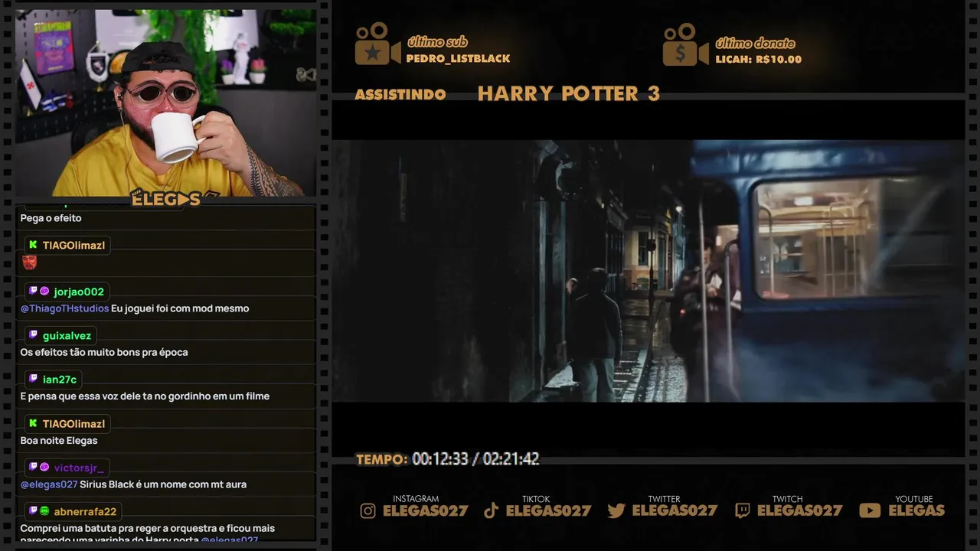Click the ELEGAS logo under the webcam
Viewport: 980px width, 551px height.
[x=166, y=200]
